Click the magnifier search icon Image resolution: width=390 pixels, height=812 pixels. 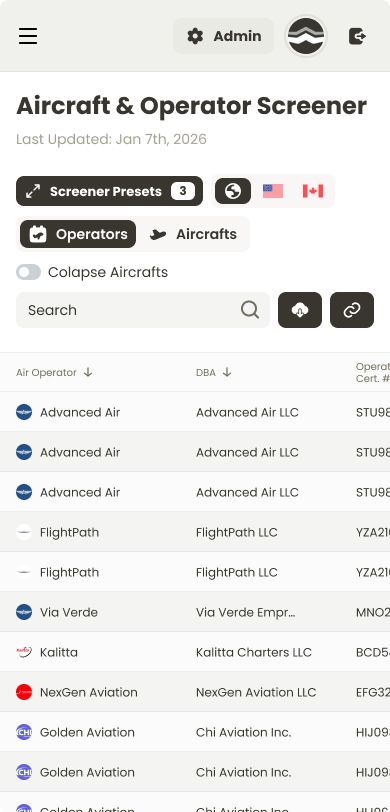pos(250,310)
